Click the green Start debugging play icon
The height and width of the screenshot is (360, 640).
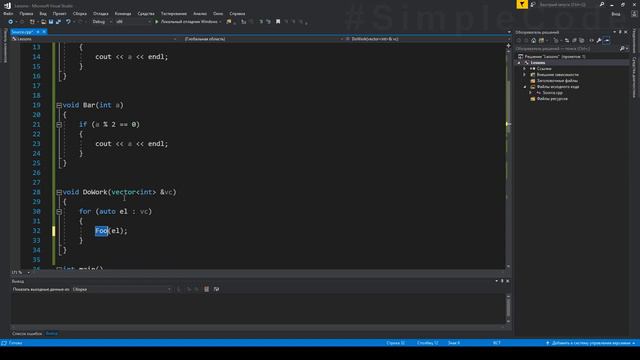[156, 22]
